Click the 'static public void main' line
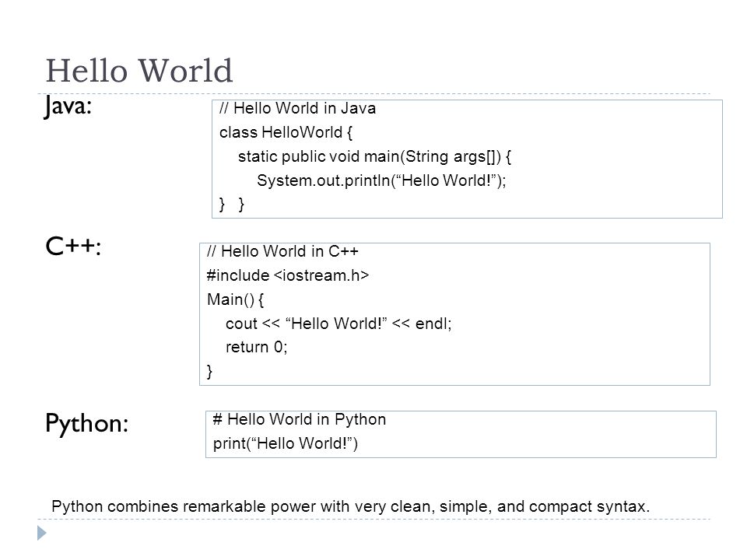This screenshot has height=560, width=747. coord(374,156)
